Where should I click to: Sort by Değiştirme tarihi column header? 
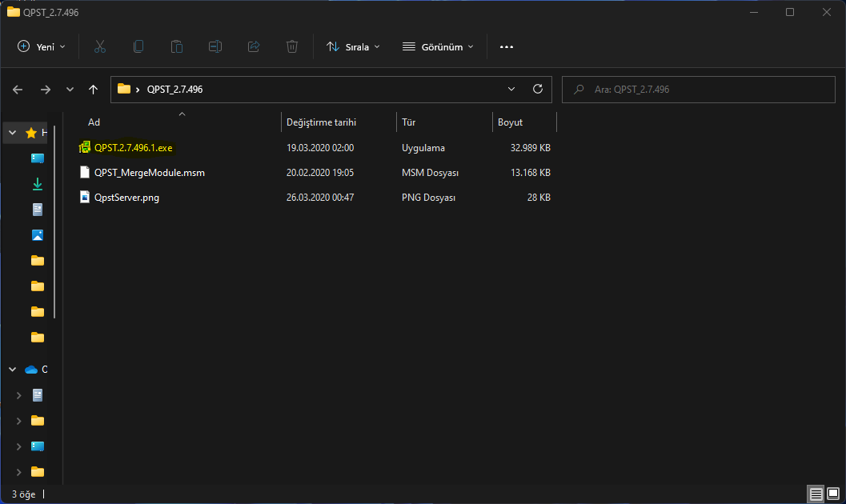[x=321, y=122]
